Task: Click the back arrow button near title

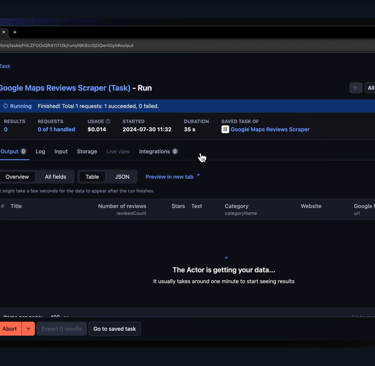Action: click(356, 88)
